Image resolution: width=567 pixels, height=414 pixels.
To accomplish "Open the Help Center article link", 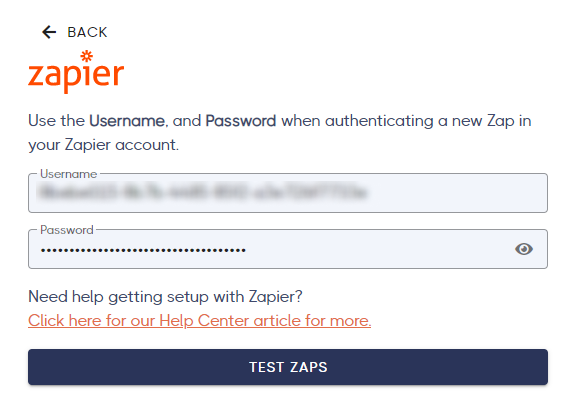I will 200,321.
